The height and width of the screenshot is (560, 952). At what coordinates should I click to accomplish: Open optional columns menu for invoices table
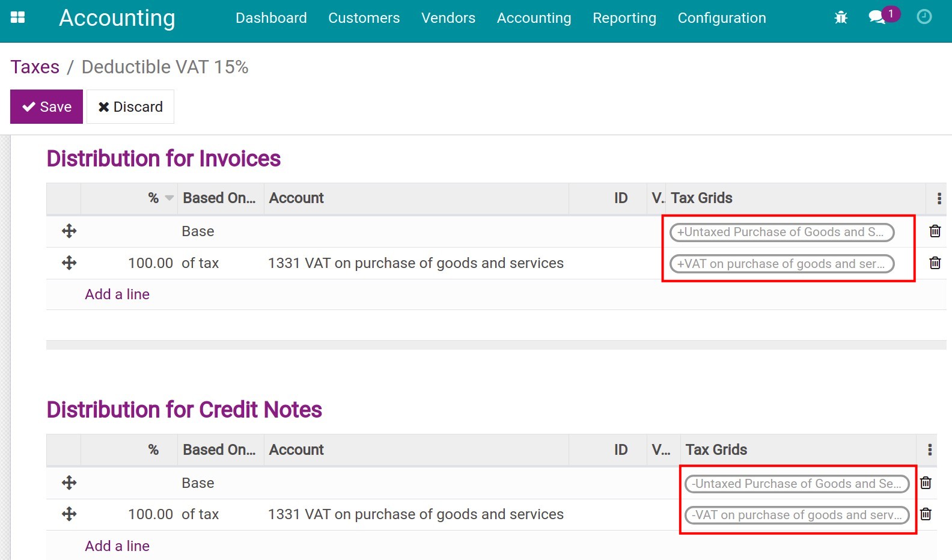coord(939,198)
